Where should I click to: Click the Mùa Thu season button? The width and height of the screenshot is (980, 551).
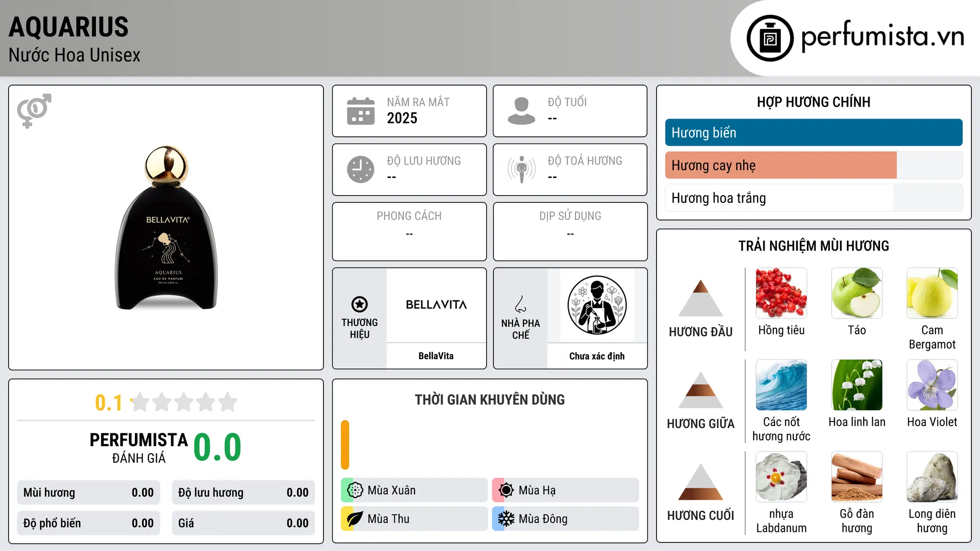[x=414, y=519]
